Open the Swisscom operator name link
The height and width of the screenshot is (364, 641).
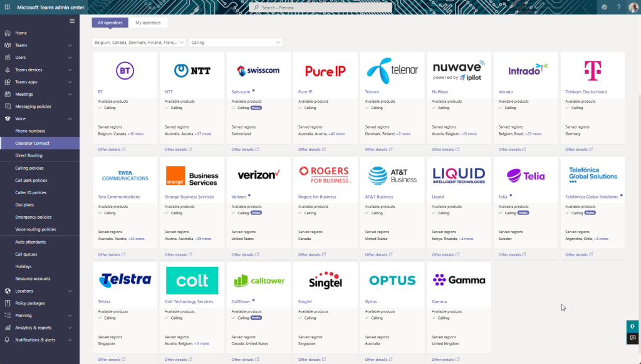241,92
